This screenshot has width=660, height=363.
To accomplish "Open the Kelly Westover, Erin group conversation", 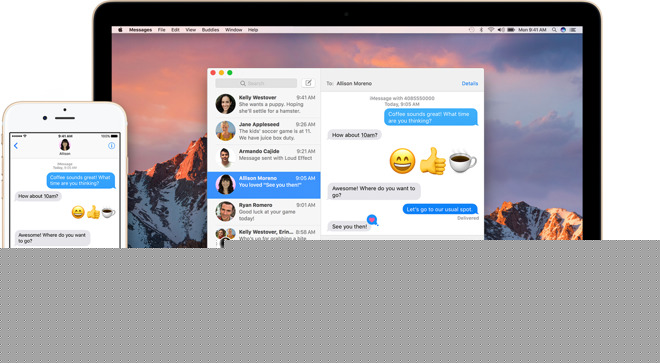I will 264,234.
